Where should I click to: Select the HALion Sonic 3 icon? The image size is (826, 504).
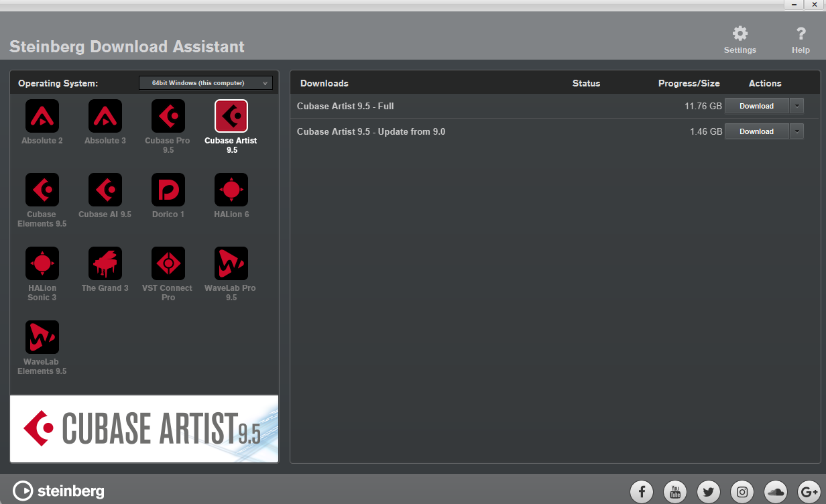point(42,263)
